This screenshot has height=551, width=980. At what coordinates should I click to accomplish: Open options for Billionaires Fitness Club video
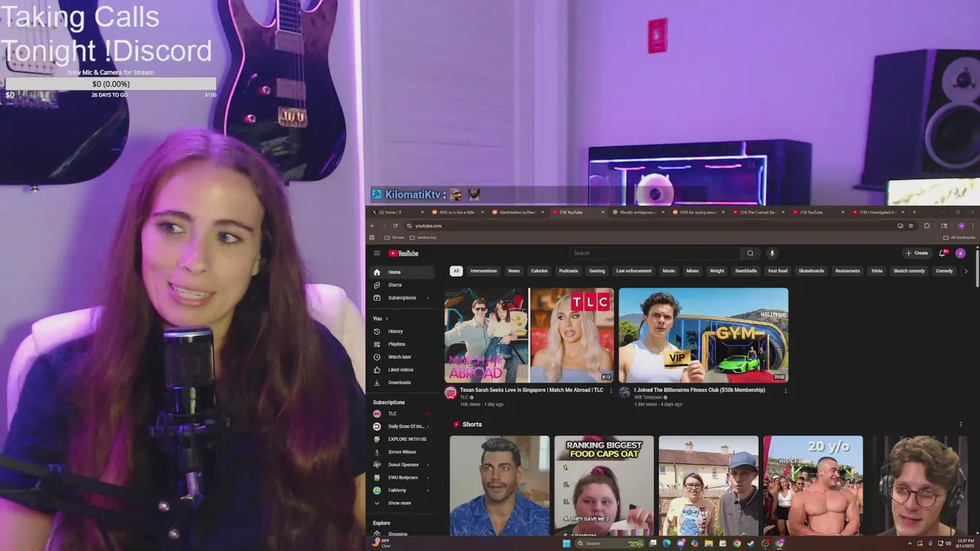pos(786,390)
